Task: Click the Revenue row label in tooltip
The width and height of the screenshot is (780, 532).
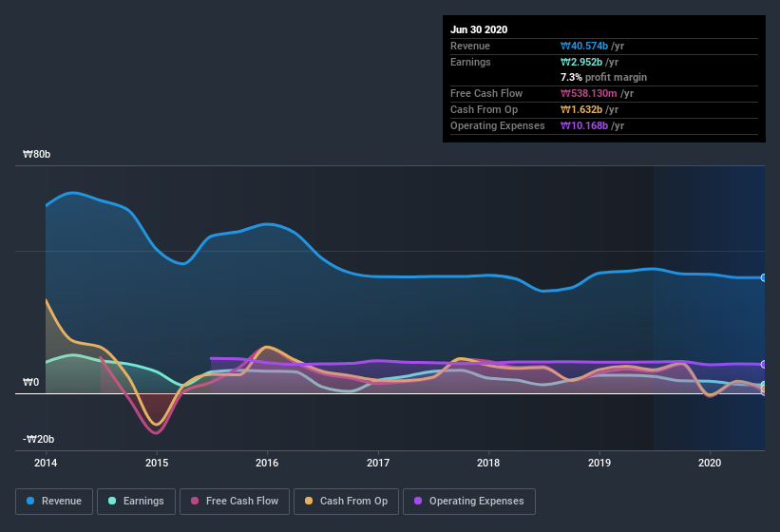Action: [470, 46]
